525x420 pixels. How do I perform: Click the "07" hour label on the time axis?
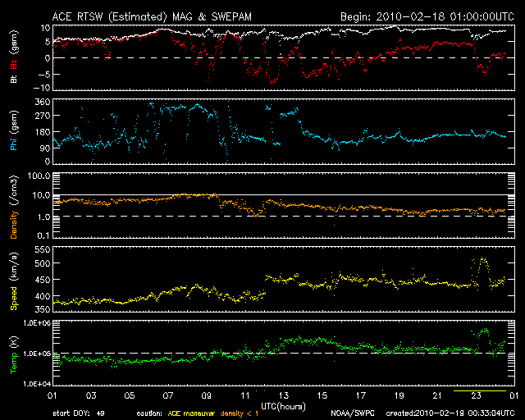click(x=168, y=396)
